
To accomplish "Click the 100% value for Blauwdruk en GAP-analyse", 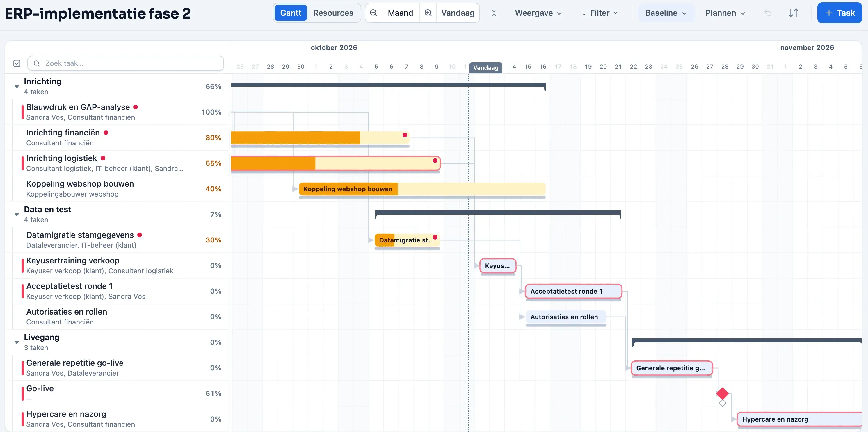I will (211, 112).
